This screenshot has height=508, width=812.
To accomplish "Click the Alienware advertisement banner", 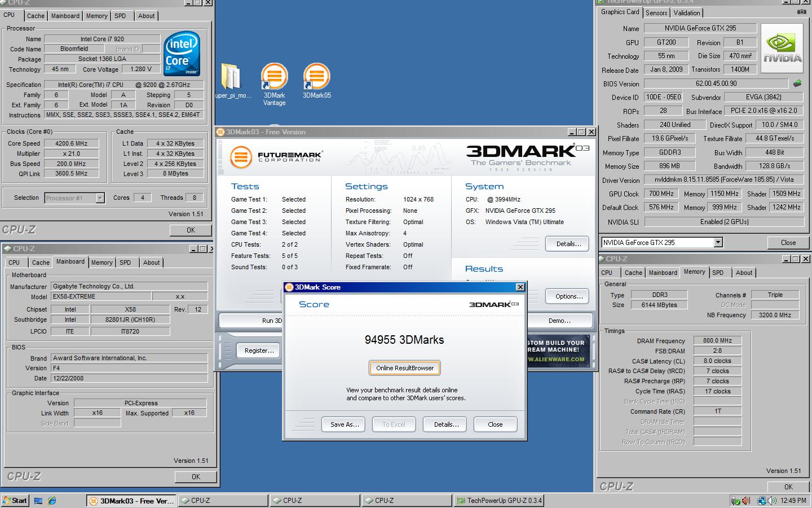I will click(x=558, y=351).
